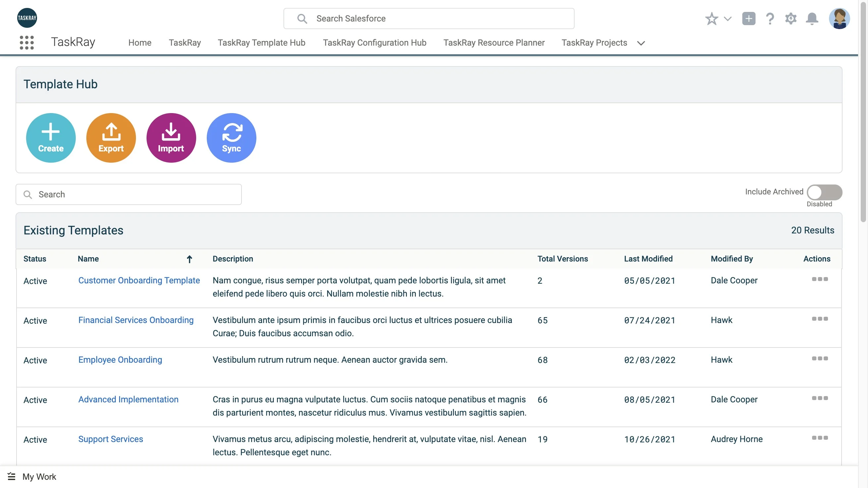868x488 pixels.
Task: Open the global actions plus icon
Action: [x=749, y=19]
